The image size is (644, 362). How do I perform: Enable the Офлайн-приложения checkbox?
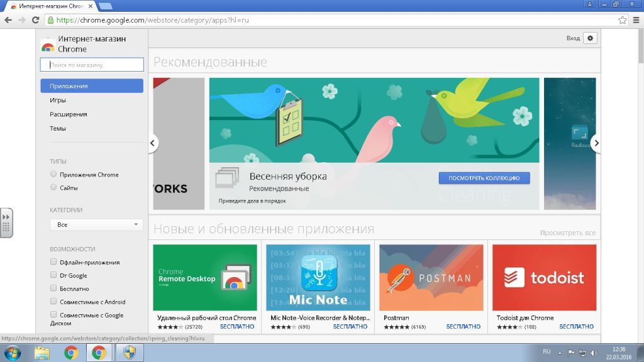53,262
